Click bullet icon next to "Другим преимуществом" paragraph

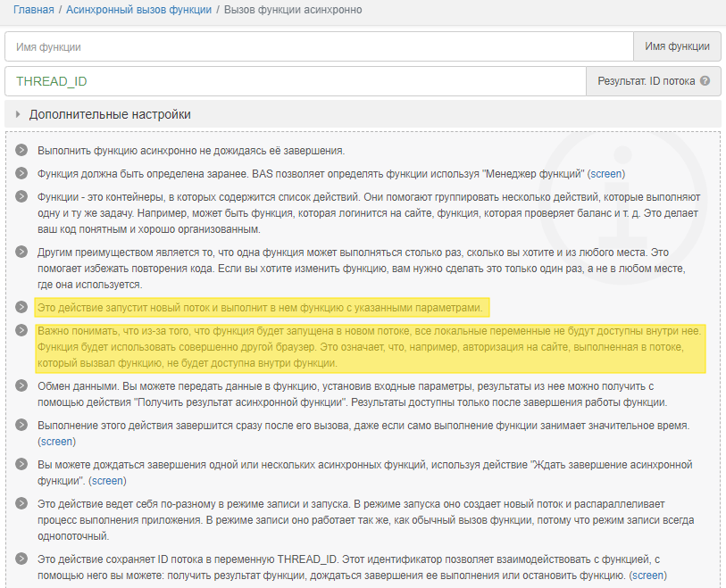(21, 253)
